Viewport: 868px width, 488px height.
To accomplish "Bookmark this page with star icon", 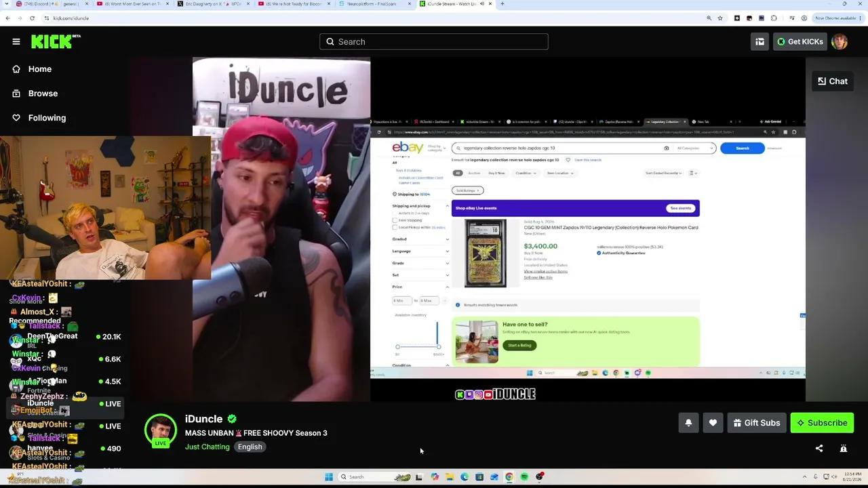I will 720,18.
